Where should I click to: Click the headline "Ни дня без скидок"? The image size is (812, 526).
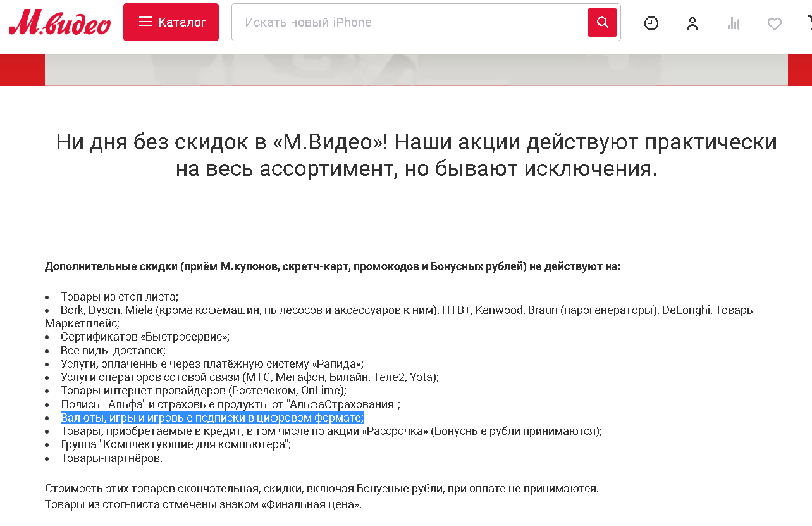click(416, 155)
